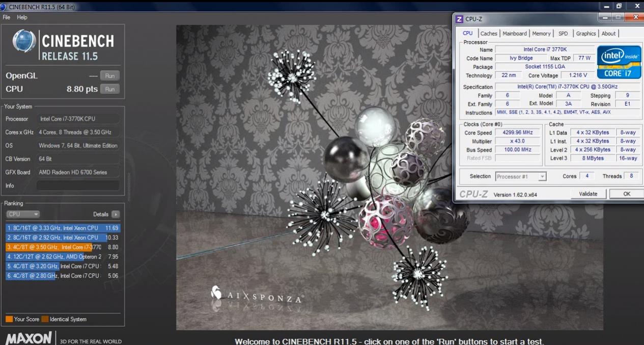Switch to the SPD tab in CPU-Z
644x345 pixels.
(563, 34)
